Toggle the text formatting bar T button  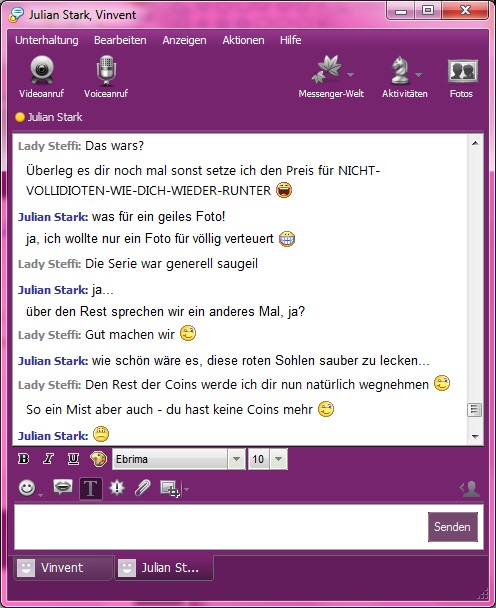tap(91, 489)
